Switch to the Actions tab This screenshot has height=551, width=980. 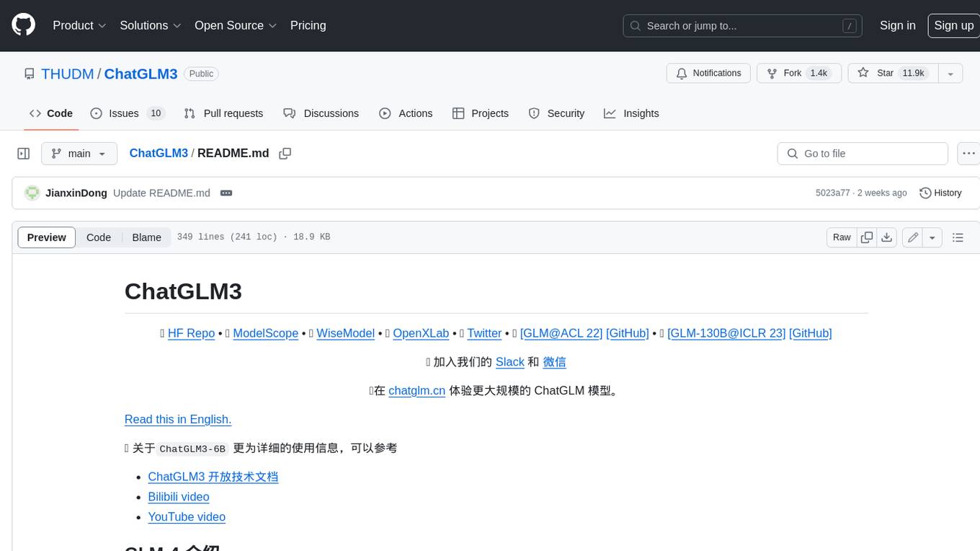coord(406,113)
